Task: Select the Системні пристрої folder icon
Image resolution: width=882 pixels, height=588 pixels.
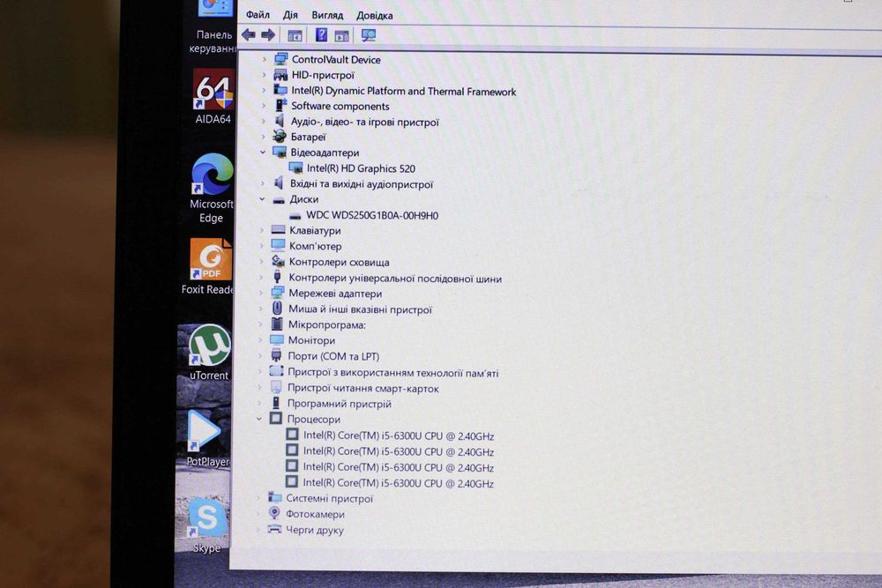Action: (x=274, y=497)
